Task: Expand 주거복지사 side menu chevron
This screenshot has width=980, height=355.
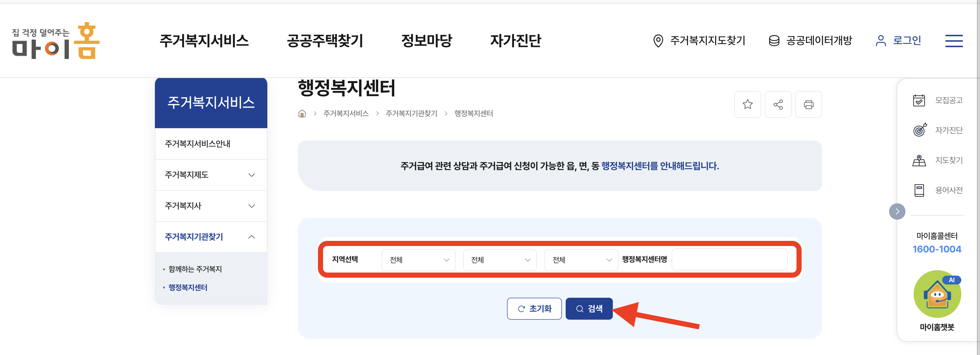Action: pyautogui.click(x=252, y=206)
